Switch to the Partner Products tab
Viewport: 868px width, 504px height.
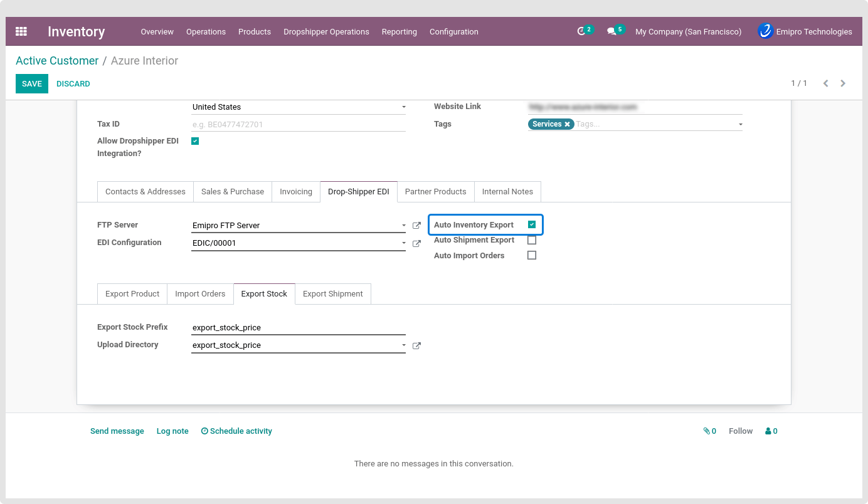tap(435, 192)
